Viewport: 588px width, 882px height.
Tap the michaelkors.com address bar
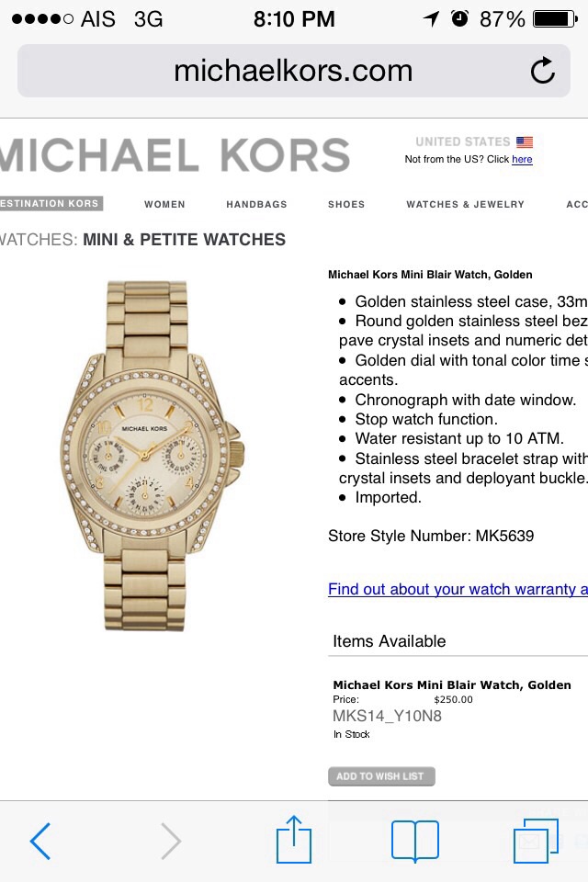coord(294,71)
